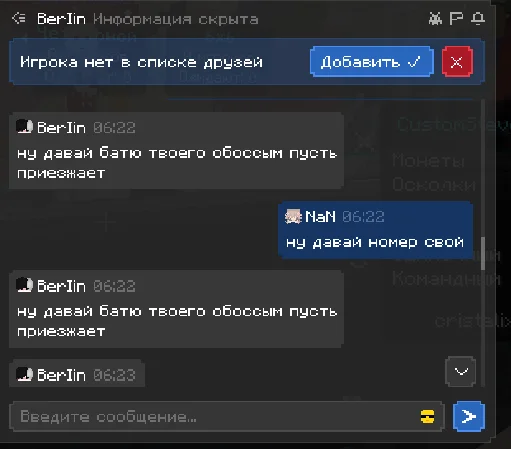Click the Игрока нет в списке друзей text
Image resolution: width=511 pixels, height=449 pixels.
click(141, 62)
